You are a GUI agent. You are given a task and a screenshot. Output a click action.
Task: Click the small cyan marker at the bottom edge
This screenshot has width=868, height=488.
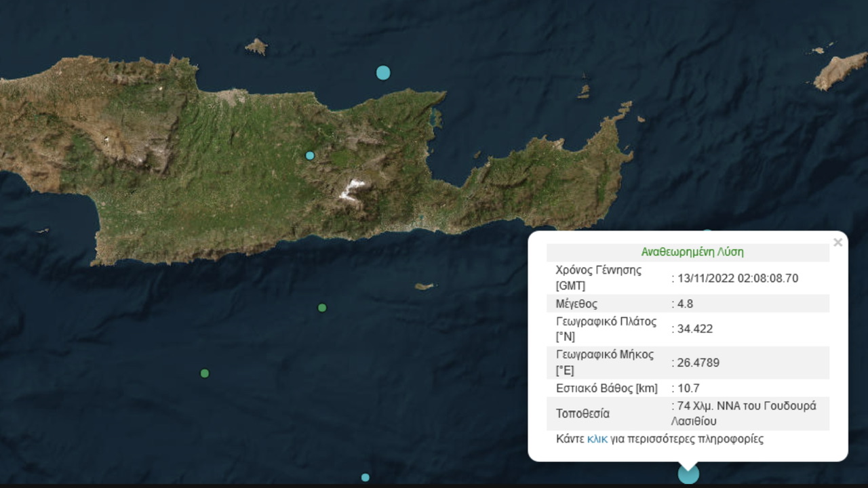pyautogui.click(x=366, y=477)
